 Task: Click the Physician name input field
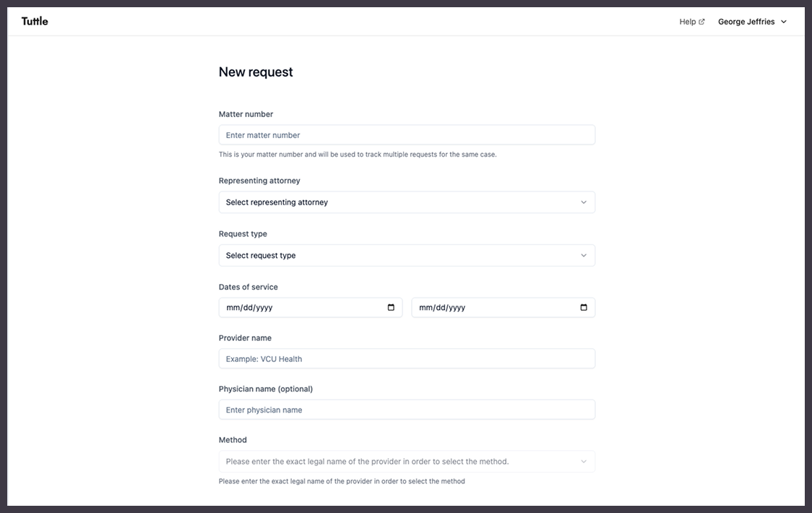(407, 410)
